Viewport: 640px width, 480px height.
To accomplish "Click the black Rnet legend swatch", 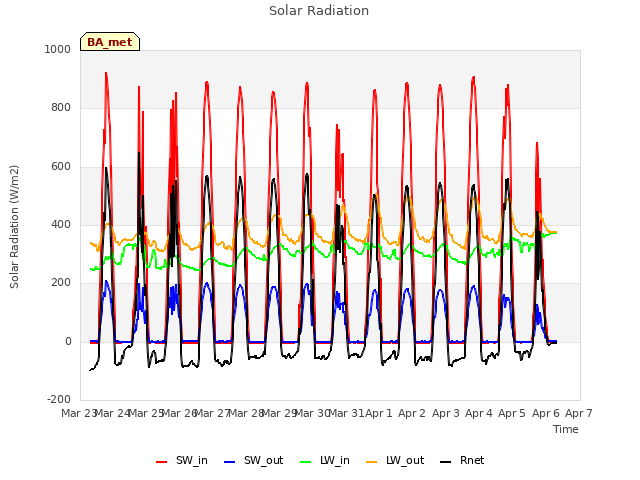I will (445, 462).
